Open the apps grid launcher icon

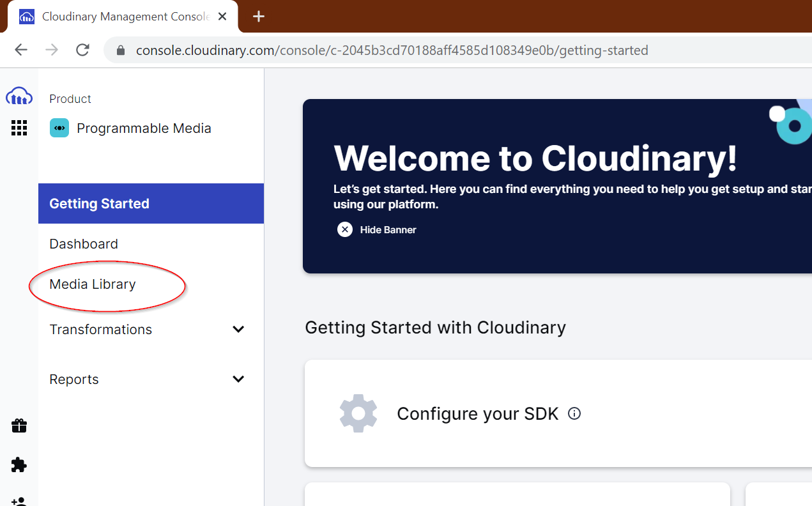(19, 128)
